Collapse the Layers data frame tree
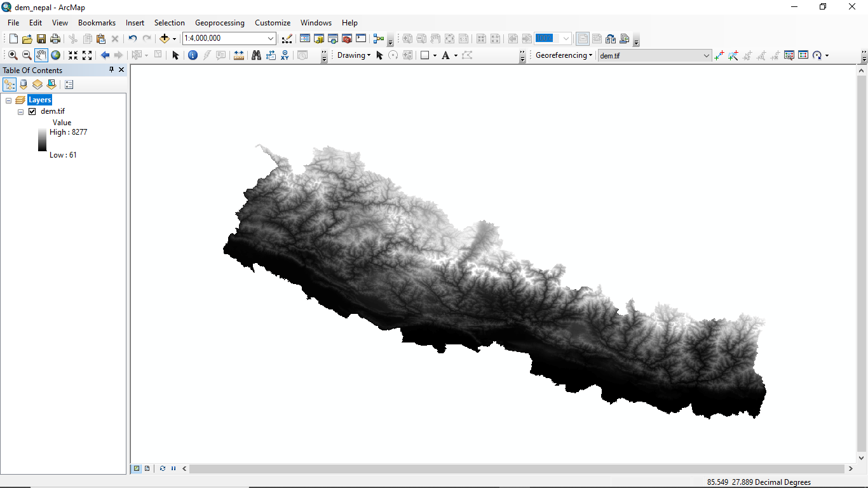Screen dimensions: 868x488 9,100
